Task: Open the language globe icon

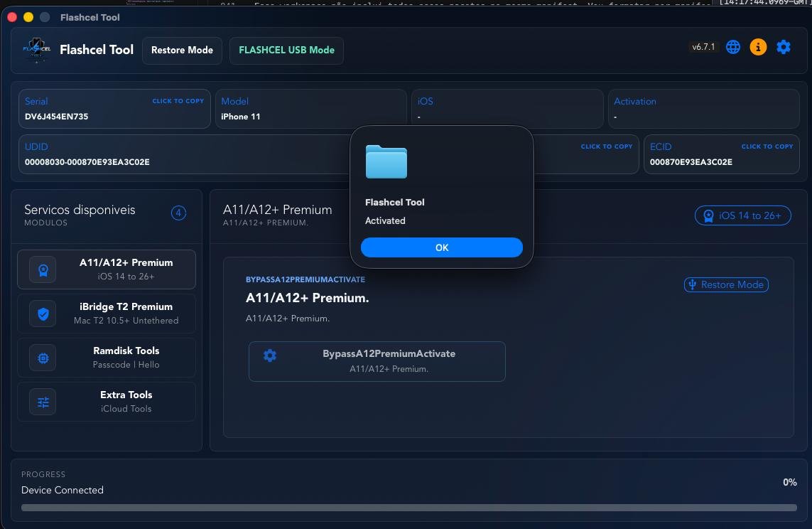Action: pyautogui.click(x=732, y=47)
